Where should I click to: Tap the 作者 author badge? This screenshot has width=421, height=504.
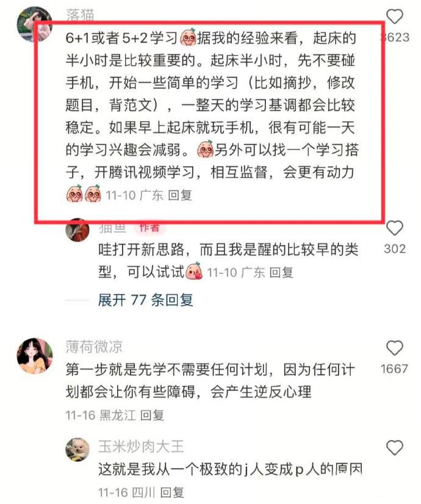149,228
